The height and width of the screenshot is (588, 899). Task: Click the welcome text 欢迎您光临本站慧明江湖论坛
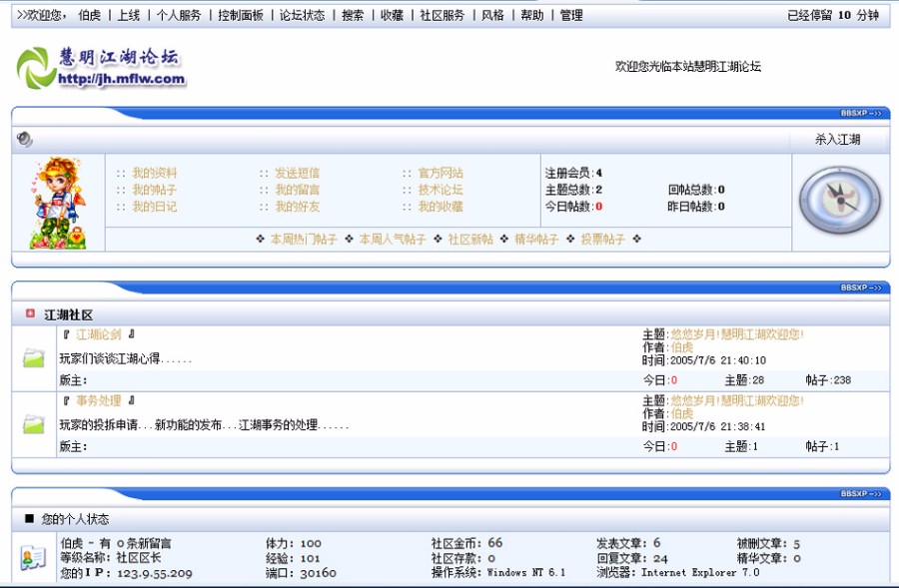[688, 67]
